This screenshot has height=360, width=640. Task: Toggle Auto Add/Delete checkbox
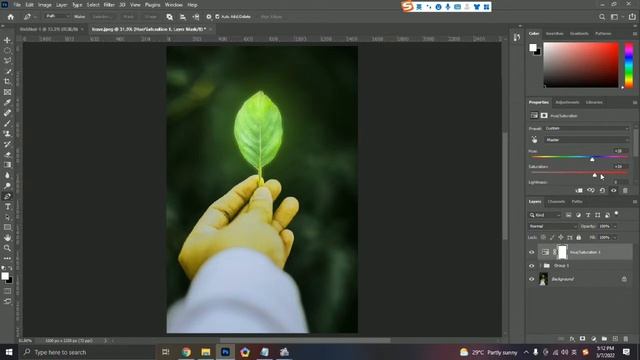tap(217, 17)
